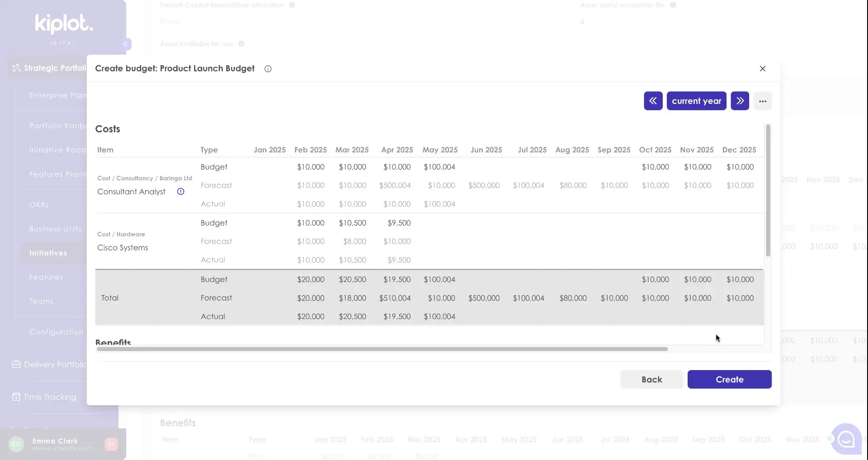Click the vertical scrollbar of the Costs table
Image resolution: width=868 pixels, height=460 pixels.
[x=768, y=191]
